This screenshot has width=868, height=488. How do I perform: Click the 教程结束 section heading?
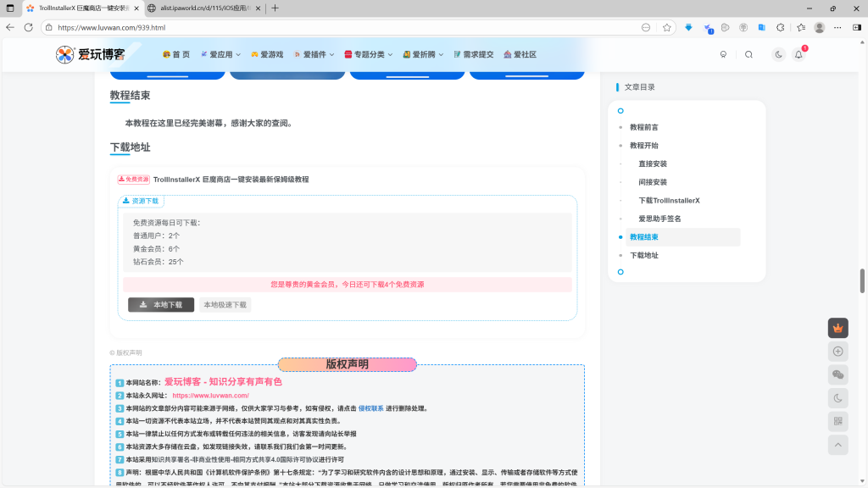tap(130, 95)
